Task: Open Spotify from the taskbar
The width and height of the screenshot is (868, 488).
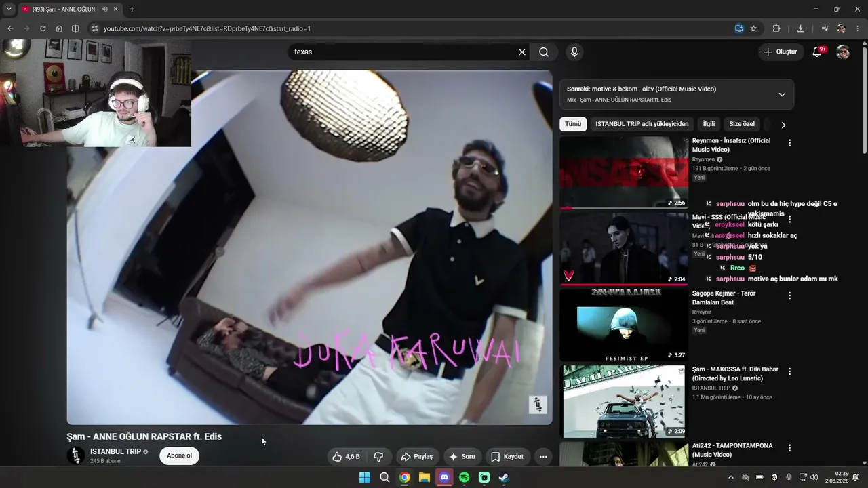Action: (x=464, y=477)
